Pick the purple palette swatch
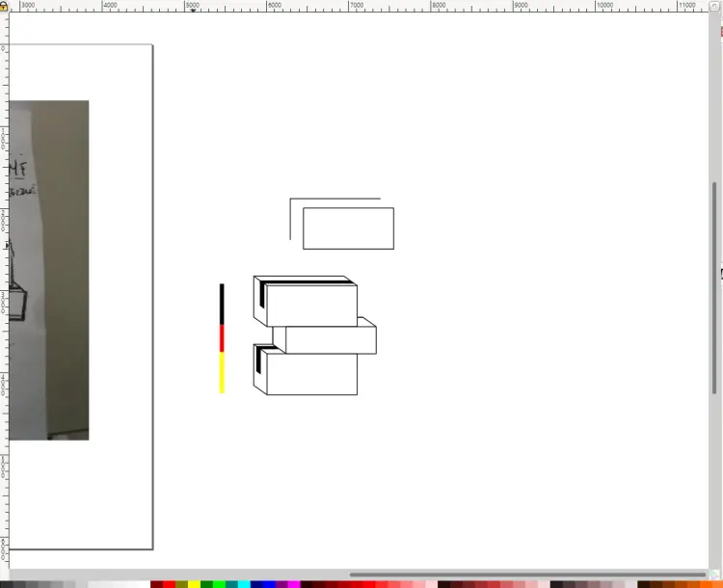Image resolution: width=723 pixels, height=588 pixels. (281, 585)
